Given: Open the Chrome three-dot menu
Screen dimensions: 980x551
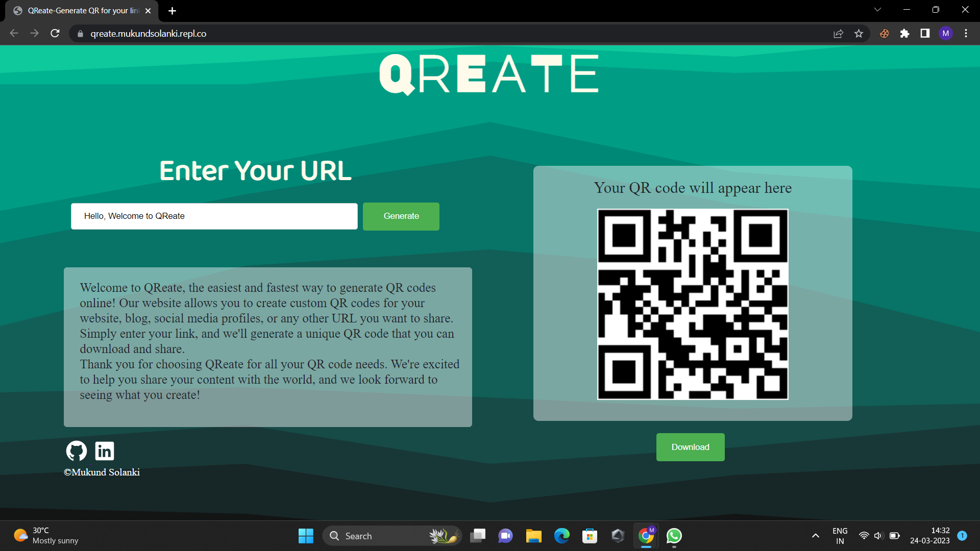Looking at the screenshot, I should [966, 33].
